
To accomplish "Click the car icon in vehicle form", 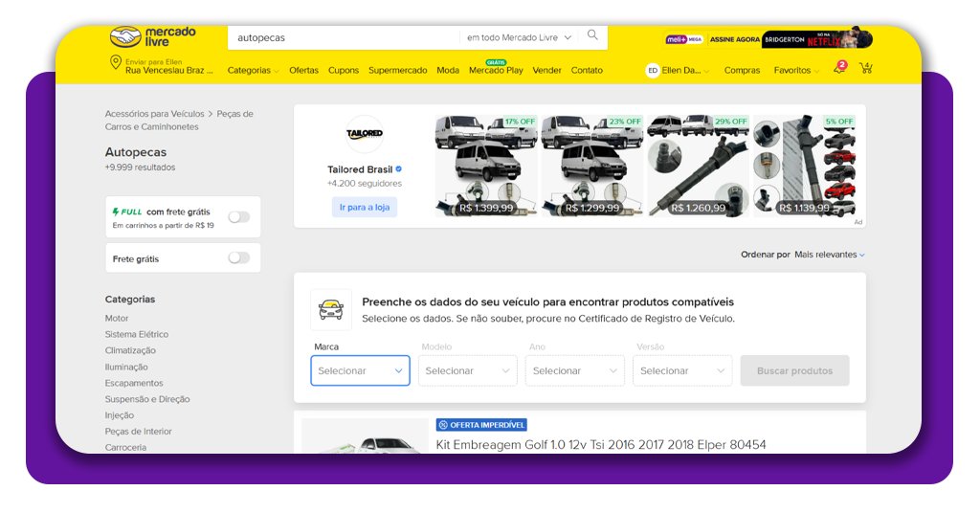I will [x=331, y=310].
